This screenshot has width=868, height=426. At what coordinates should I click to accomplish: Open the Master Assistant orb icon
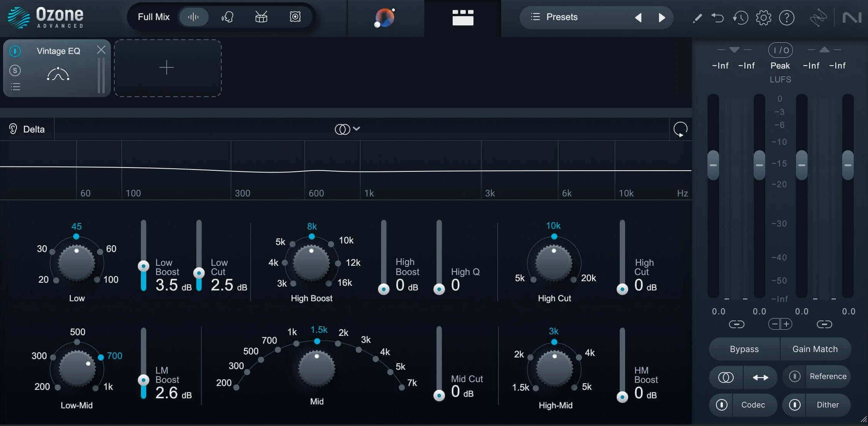(385, 18)
